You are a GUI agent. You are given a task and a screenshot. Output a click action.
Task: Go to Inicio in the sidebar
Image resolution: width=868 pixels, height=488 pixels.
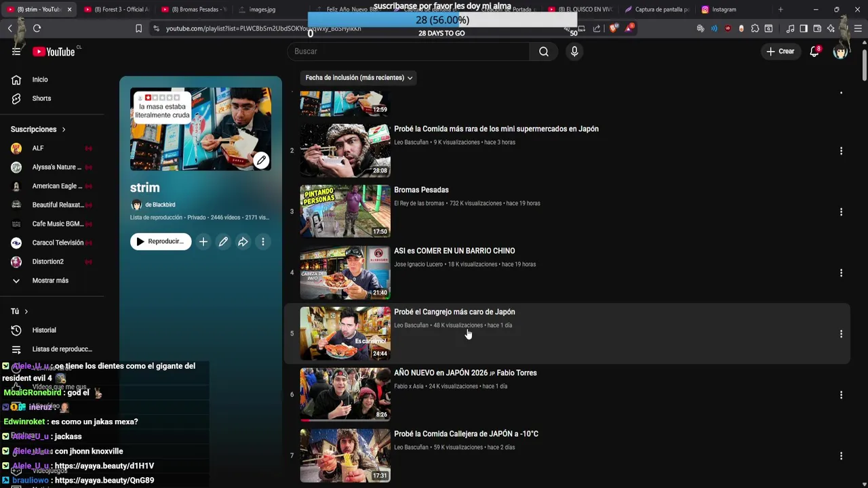40,80
